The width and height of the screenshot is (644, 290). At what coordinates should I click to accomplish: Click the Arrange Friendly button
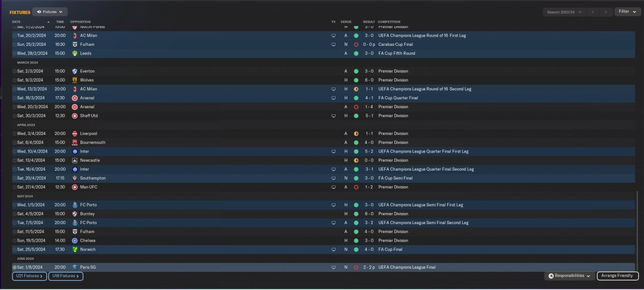pyautogui.click(x=618, y=276)
